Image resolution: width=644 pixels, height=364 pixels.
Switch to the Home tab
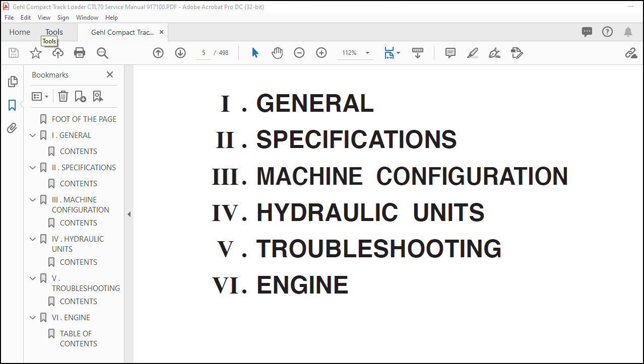pos(20,32)
